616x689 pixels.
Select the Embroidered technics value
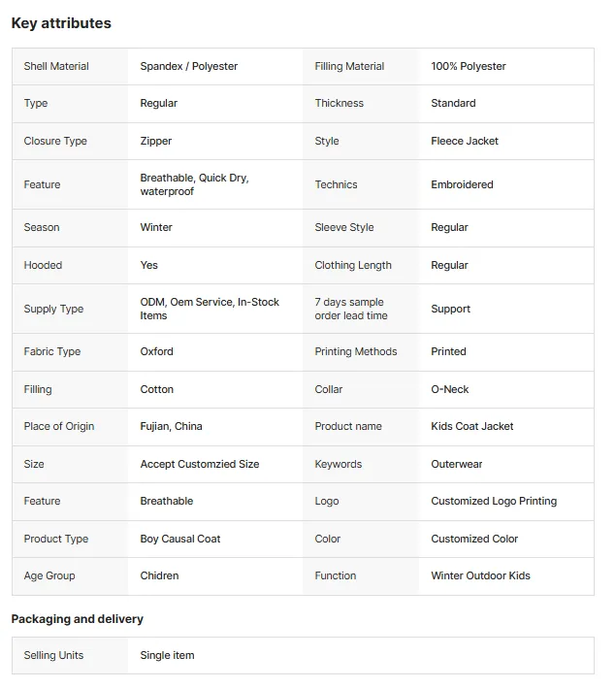tap(462, 184)
